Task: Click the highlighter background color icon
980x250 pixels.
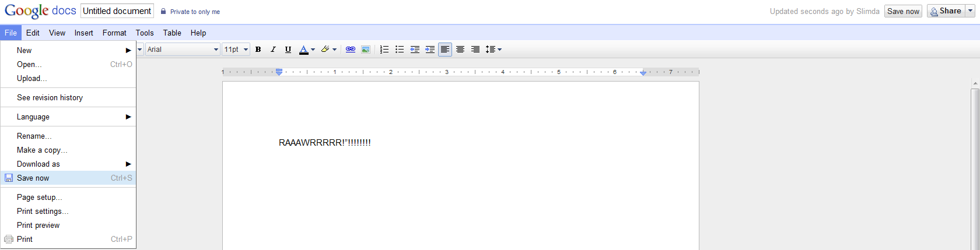Action: [325, 50]
